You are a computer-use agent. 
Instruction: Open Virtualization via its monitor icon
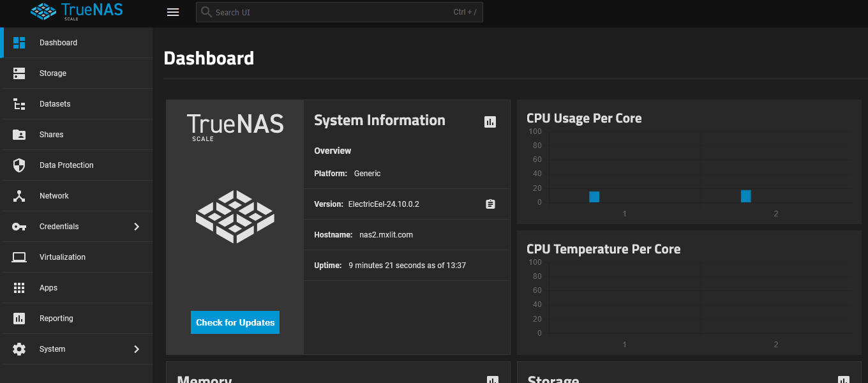(19, 257)
